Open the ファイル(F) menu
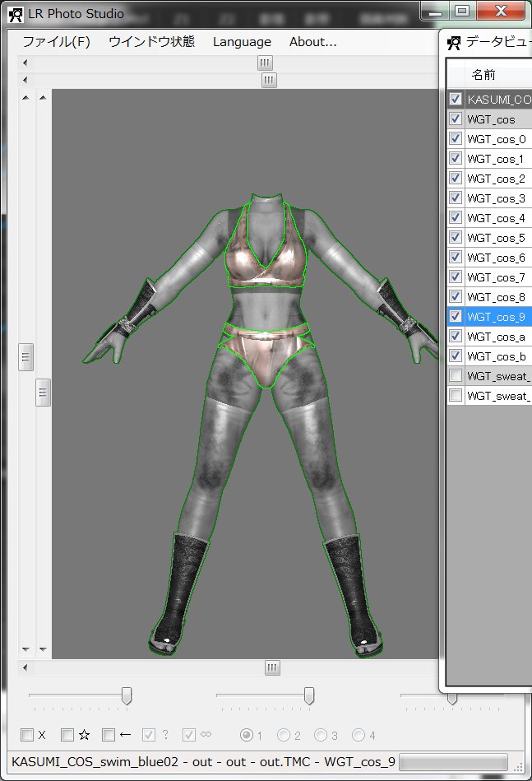The width and height of the screenshot is (532, 781). coord(56,42)
